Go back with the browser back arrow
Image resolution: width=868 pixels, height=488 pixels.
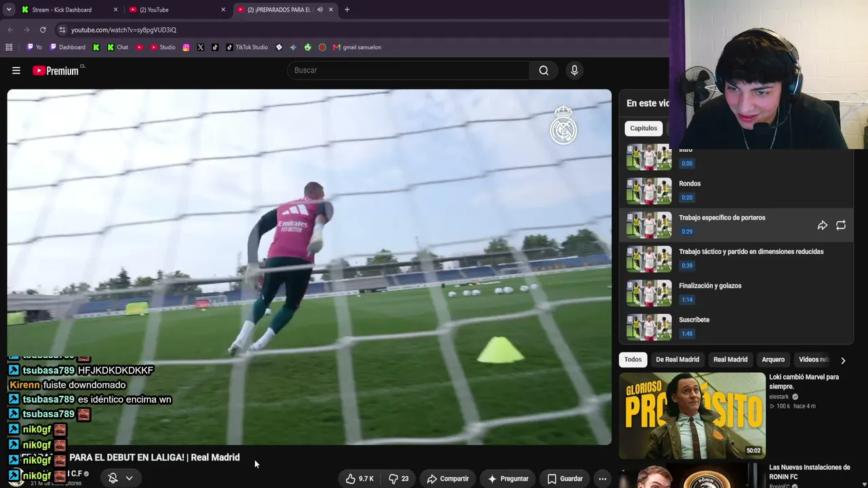tap(10, 30)
